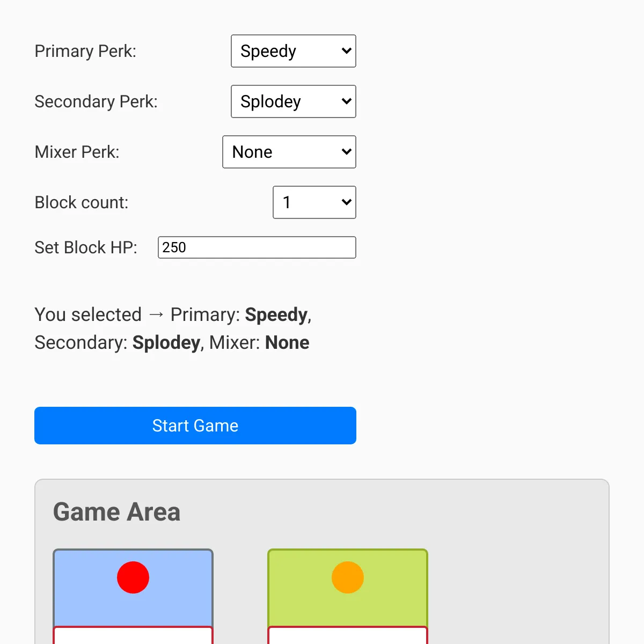The image size is (644, 644).
Task: Click the "Primary Perk:" label
Action: tap(85, 51)
